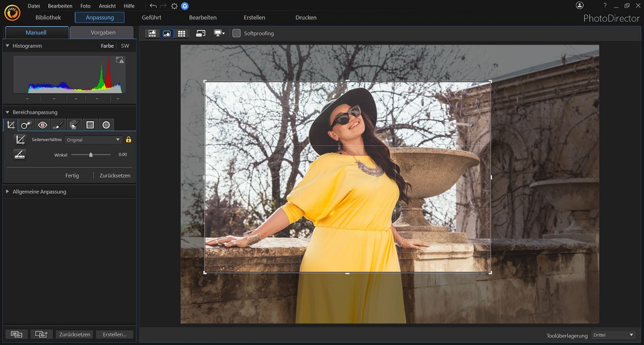The width and height of the screenshot is (644, 345).
Task: Switch histogram to SW mode
Action: [x=125, y=46]
